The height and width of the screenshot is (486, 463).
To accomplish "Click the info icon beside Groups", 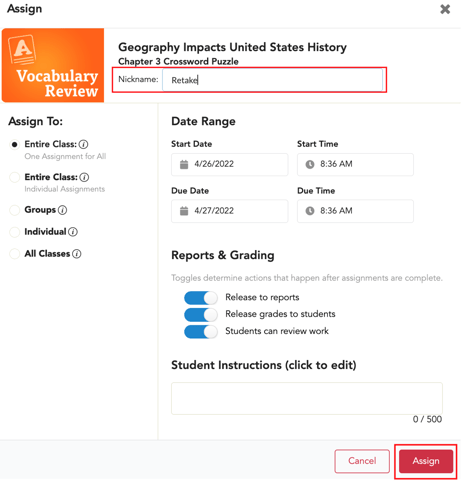I will tap(62, 210).
